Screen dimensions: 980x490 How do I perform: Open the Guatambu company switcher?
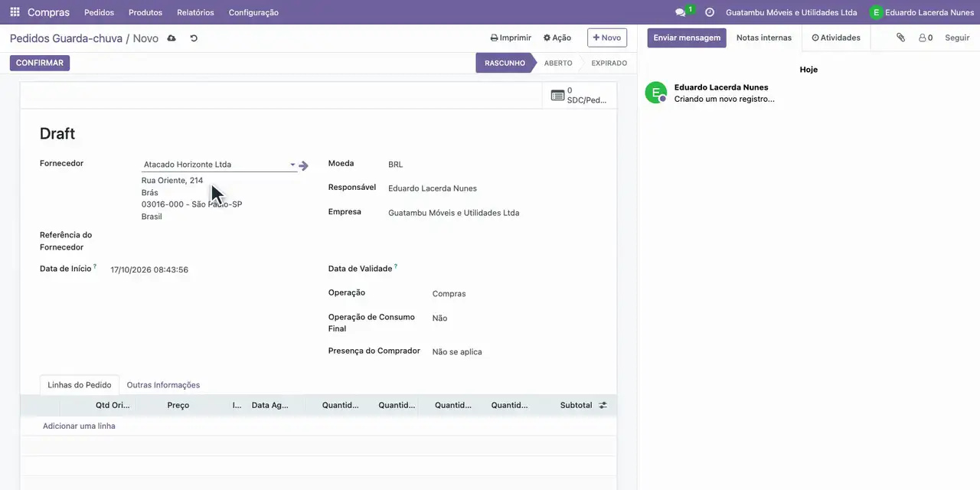pyautogui.click(x=792, y=12)
